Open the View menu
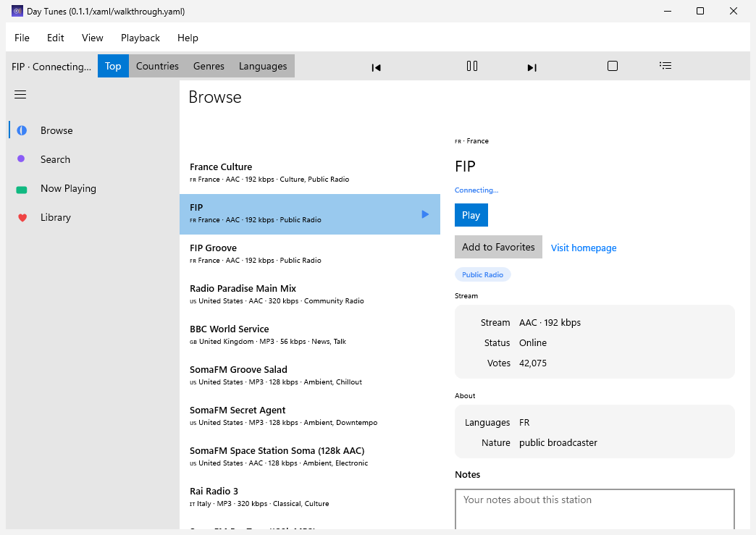Image resolution: width=756 pixels, height=535 pixels. [92, 38]
